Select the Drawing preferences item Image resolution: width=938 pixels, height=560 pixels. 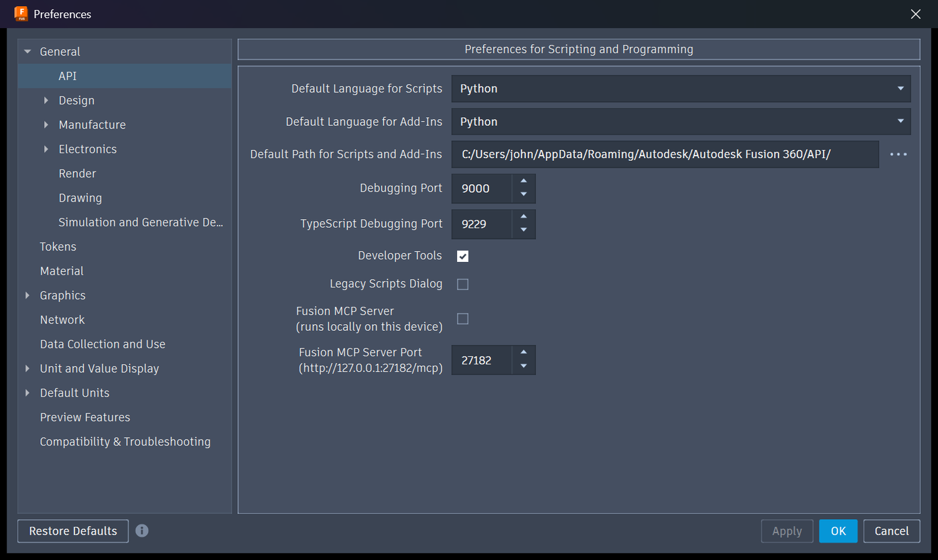pos(80,198)
